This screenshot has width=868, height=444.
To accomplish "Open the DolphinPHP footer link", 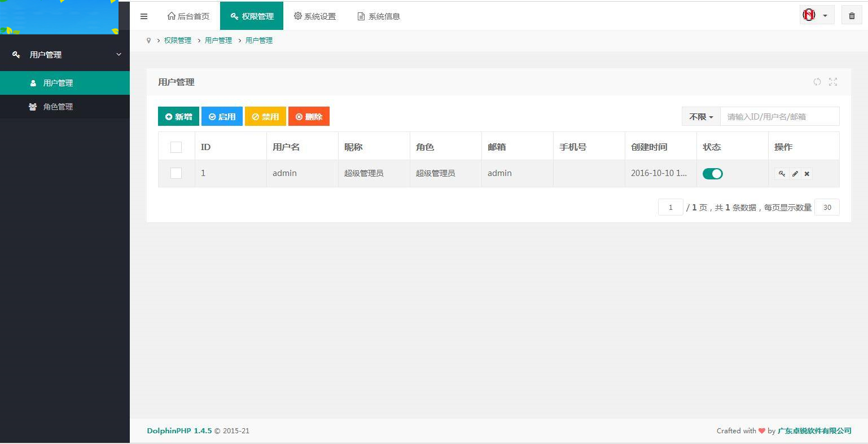I will 179,430.
